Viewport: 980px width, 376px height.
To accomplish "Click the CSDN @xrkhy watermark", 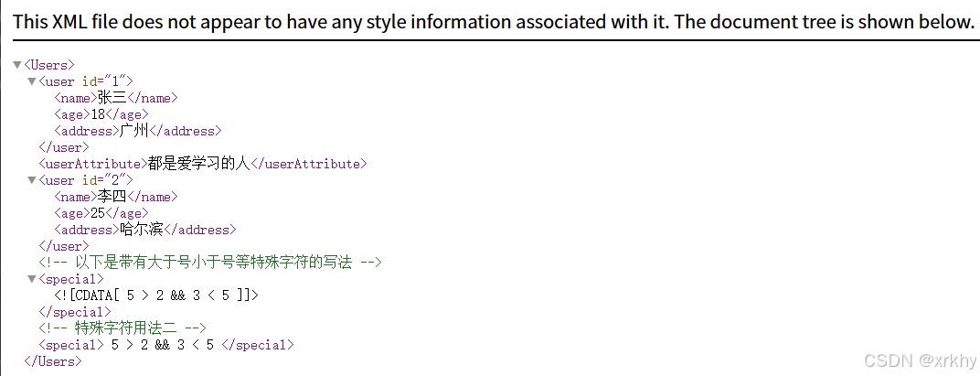I will click(x=920, y=360).
